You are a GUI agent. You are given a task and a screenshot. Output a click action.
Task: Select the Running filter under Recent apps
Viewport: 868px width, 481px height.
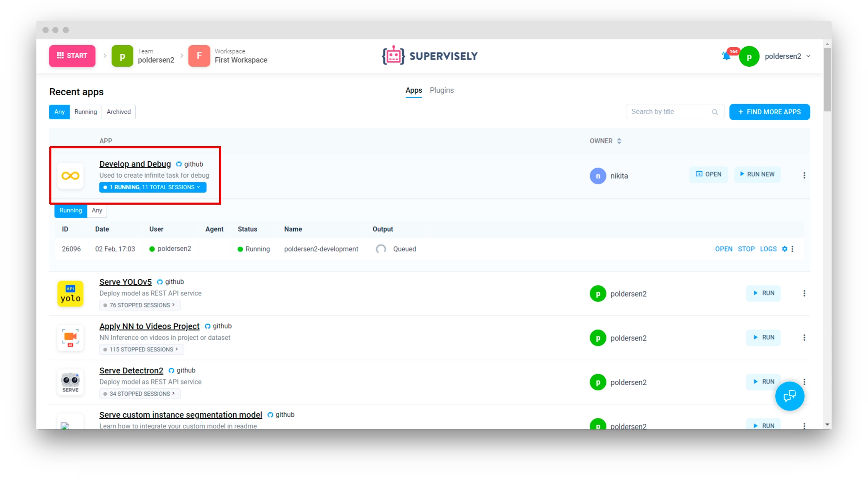point(85,112)
